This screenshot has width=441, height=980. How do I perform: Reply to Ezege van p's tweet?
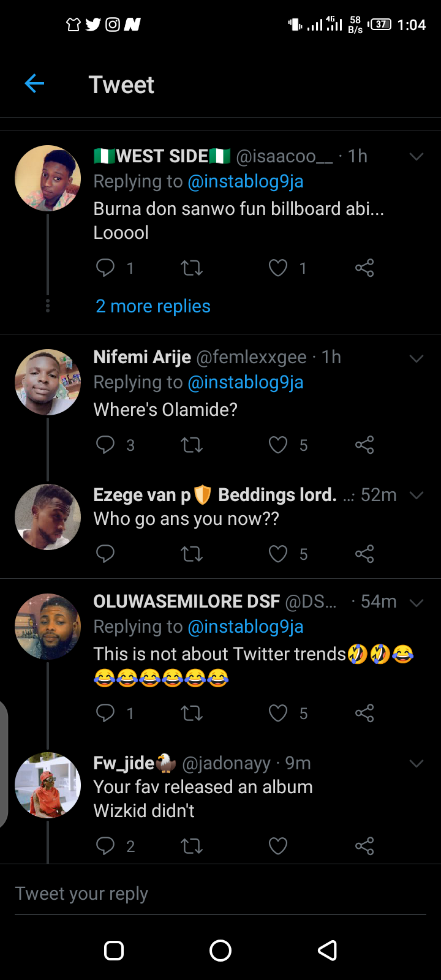point(105,554)
